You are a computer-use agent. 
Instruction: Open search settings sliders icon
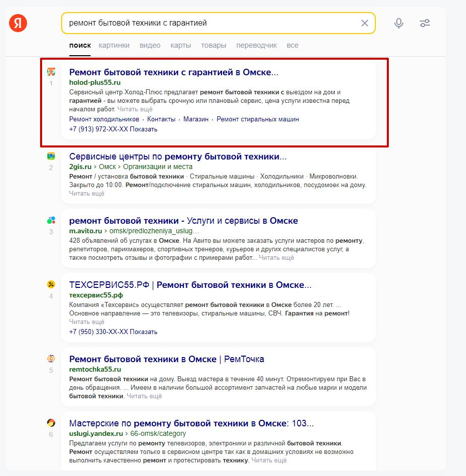[x=425, y=23]
